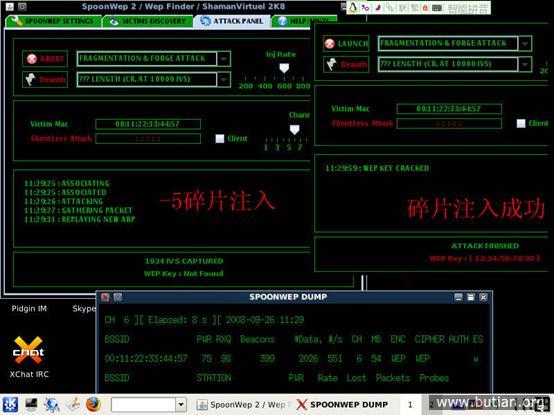Click '1934 IVS CAPTURED' status text
554x415 pixels.
coord(184,261)
